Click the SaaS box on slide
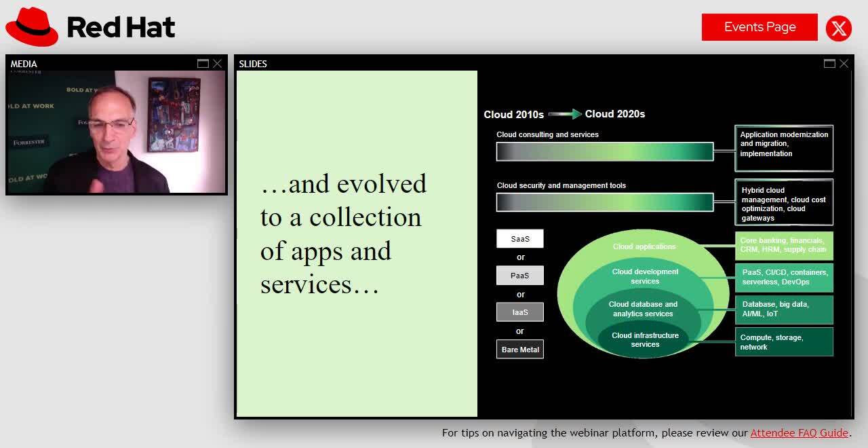Viewport: 868px width, 448px height. (520, 239)
